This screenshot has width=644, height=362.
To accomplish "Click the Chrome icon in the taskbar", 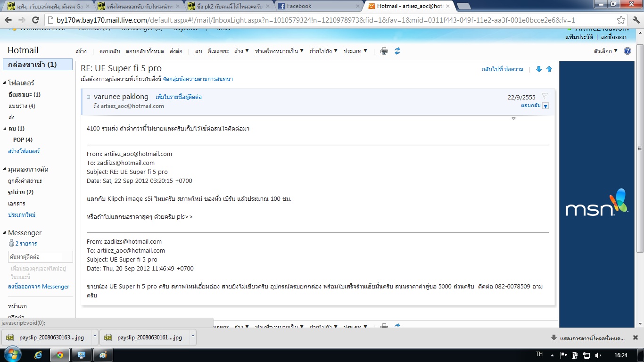I will click(x=60, y=355).
